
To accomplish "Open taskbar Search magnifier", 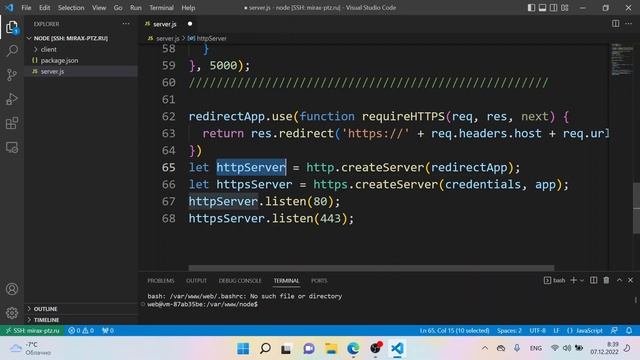I will (x=265, y=349).
